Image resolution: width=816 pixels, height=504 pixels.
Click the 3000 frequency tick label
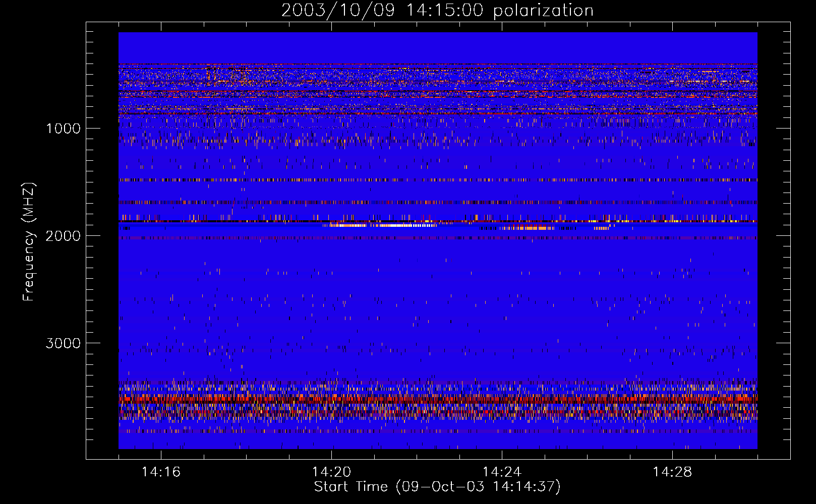[x=63, y=343]
